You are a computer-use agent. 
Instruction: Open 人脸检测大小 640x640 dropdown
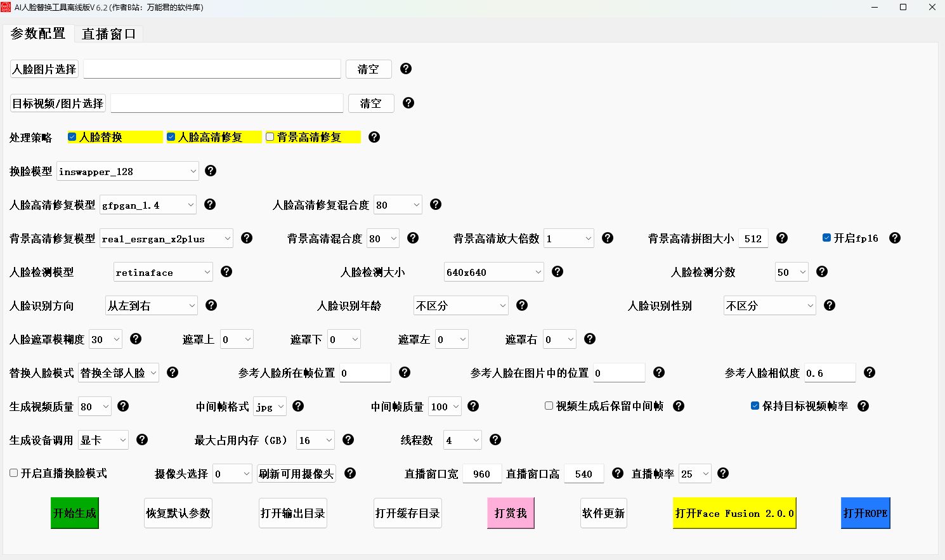point(493,272)
